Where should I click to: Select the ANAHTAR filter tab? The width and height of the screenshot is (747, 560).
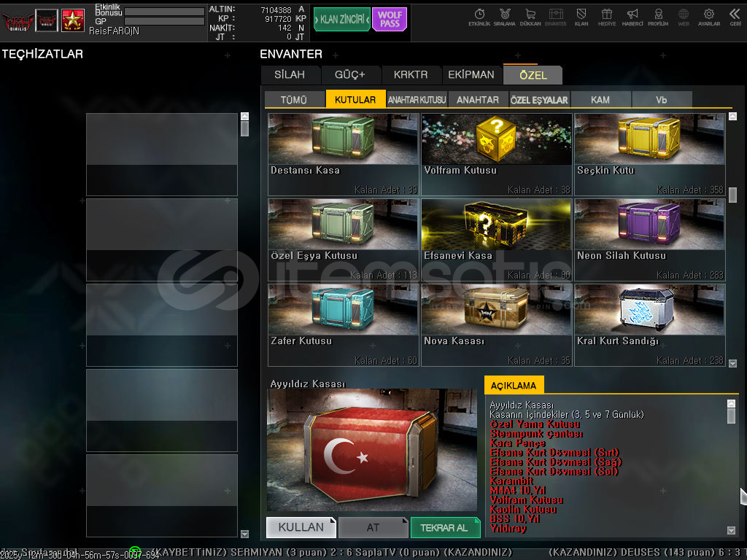click(x=478, y=100)
